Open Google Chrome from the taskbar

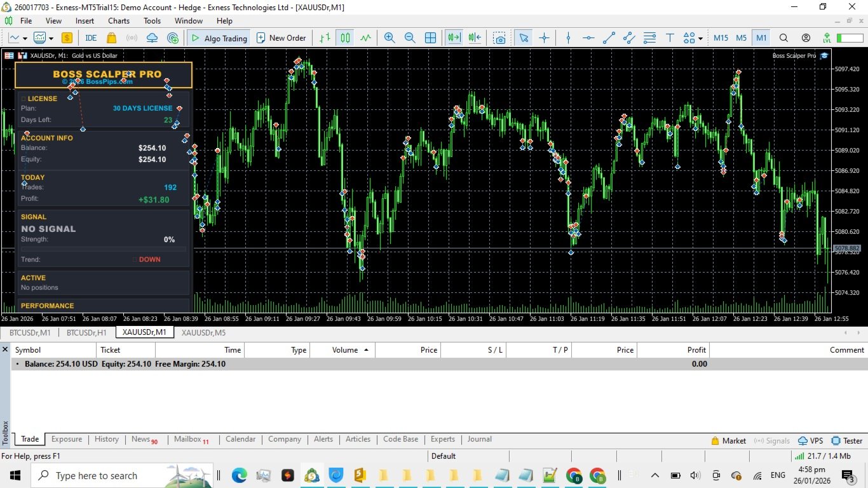point(574,475)
